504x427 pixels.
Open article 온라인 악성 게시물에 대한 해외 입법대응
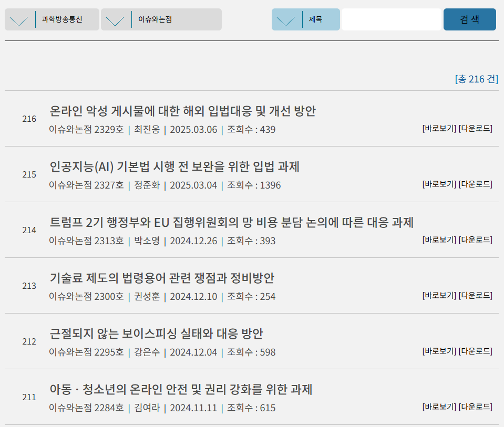point(182,111)
